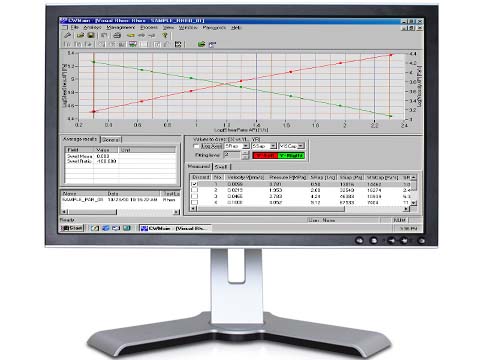Click the yellow arrow icon in the top toolbar
This screenshot has width=480, height=360.
click(x=131, y=35)
